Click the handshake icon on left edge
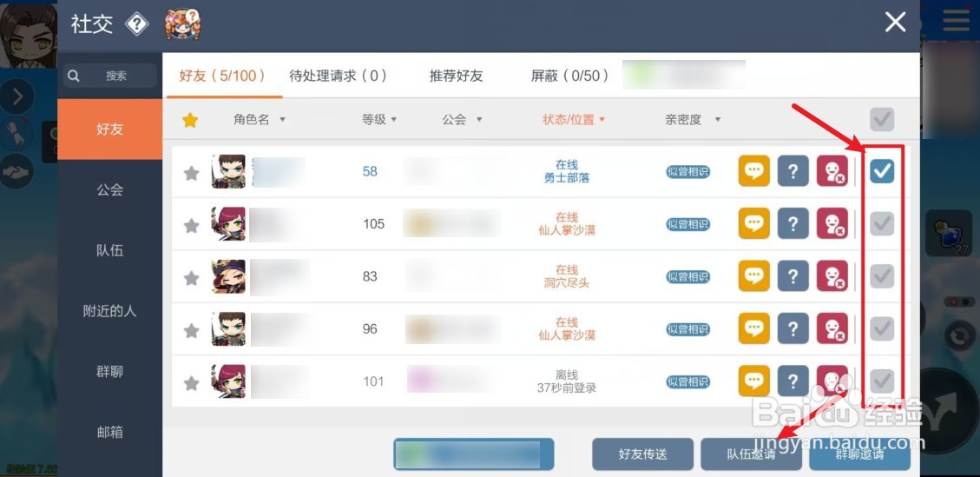Image resolution: width=980 pixels, height=477 pixels. pyautogui.click(x=16, y=171)
